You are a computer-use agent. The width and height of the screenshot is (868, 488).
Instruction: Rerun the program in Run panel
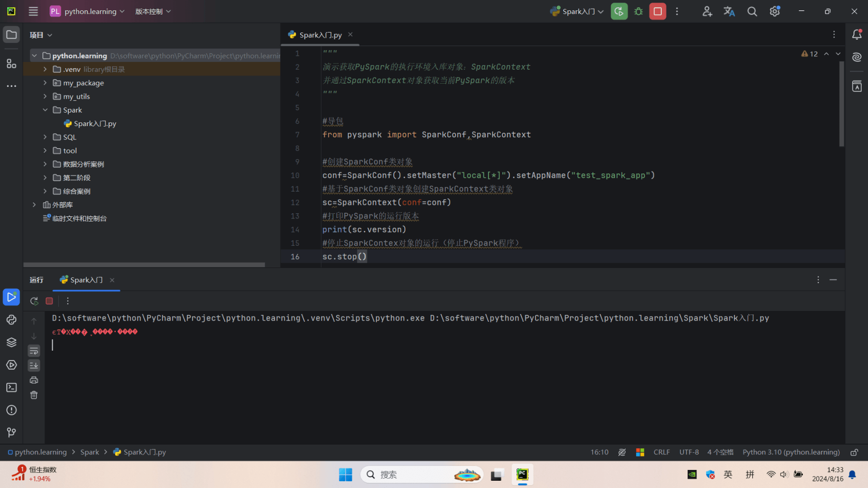[x=34, y=301]
